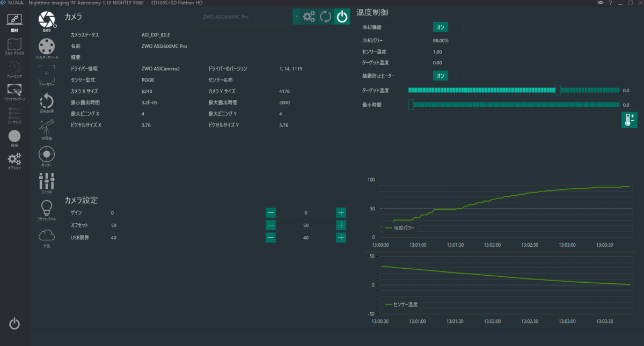Image resolution: width=644 pixels, height=346 pixels.
Task: Select the 天気 (Weather) cloud icon
Action: click(47, 238)
